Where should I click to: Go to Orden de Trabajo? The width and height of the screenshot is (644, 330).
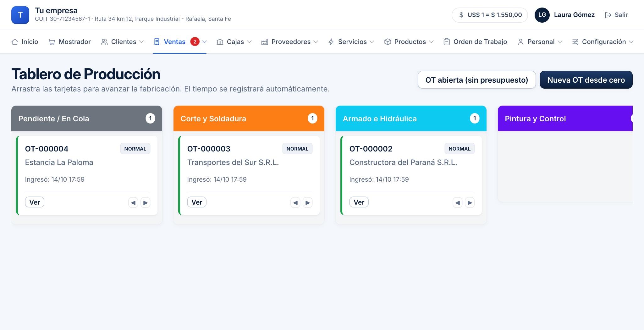[475, 42]
